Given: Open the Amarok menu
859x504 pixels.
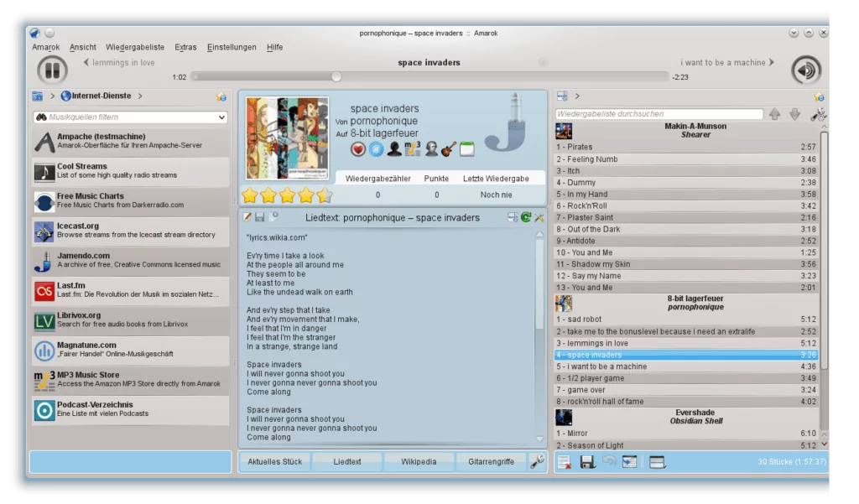Looking at the screenshot, I should 46,47.
